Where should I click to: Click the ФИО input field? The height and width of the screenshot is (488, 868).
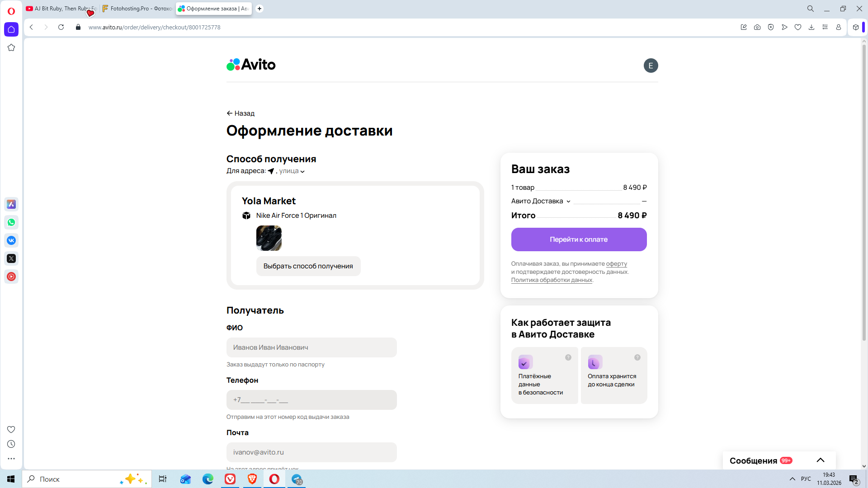point(311,347)
